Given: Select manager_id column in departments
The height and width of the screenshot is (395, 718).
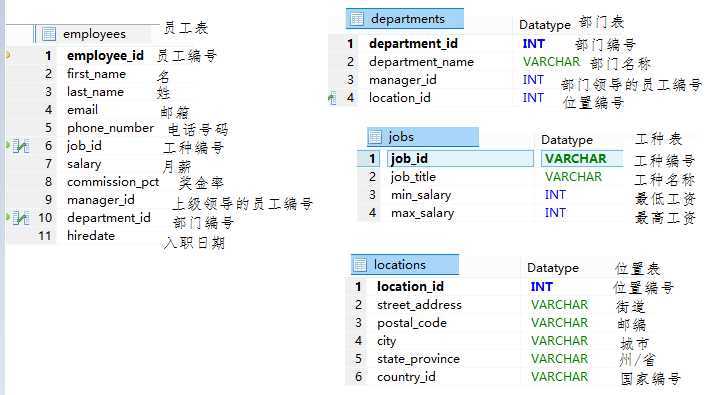Looking at the screenshot, I should 403,80.
